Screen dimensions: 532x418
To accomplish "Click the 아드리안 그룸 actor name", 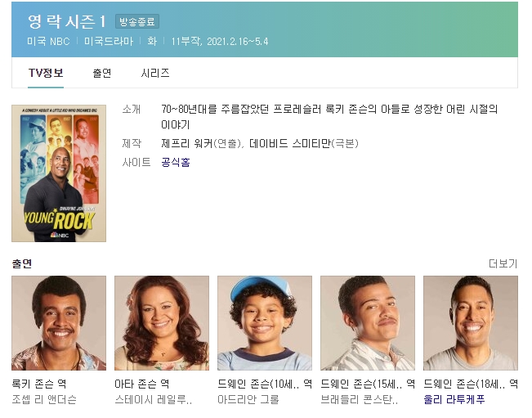I will [248, 399].
